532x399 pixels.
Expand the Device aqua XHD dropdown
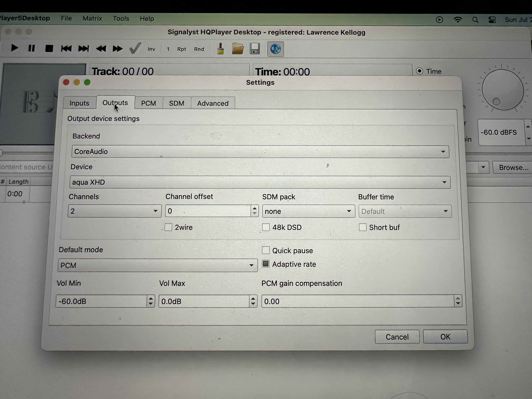(x=260, y=182)
